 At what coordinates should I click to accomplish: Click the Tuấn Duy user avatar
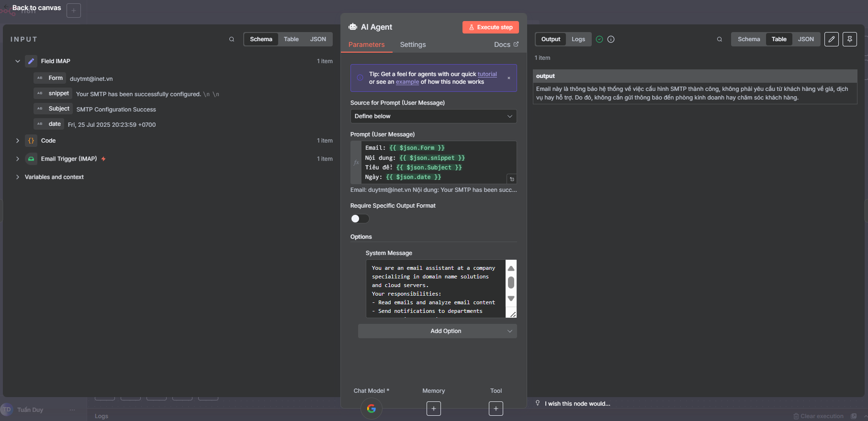(7, 410)
